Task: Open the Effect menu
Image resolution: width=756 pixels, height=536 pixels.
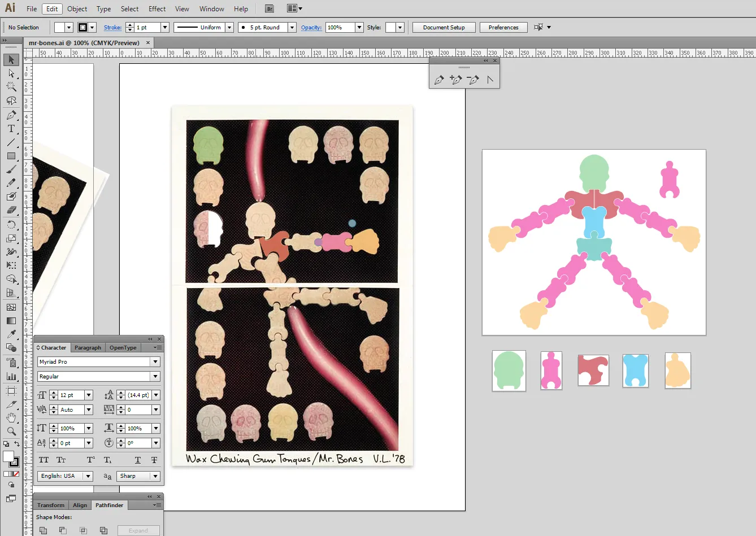Action: coord(157,9)
